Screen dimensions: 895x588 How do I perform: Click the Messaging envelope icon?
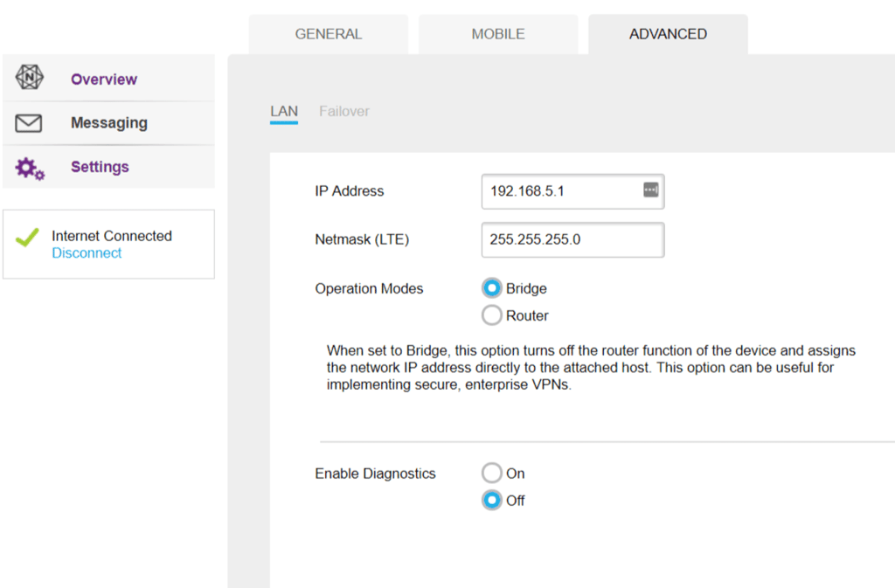coord(29,123)
